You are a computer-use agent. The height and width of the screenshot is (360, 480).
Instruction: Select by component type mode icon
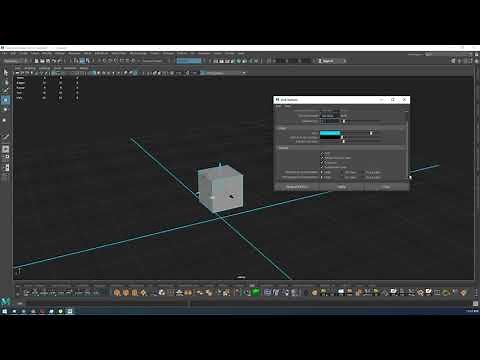pyautogui.click(x=88, y=61)
